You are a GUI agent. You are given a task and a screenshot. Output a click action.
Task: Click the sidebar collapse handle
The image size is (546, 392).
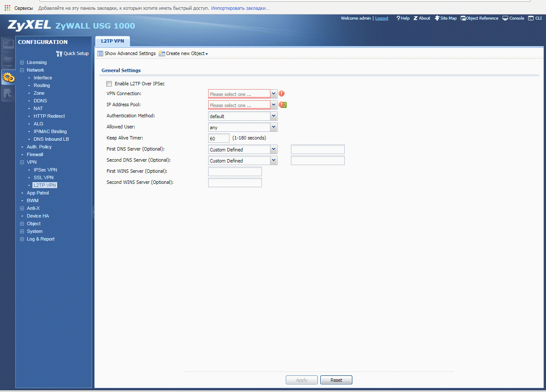tap(93, 212)
